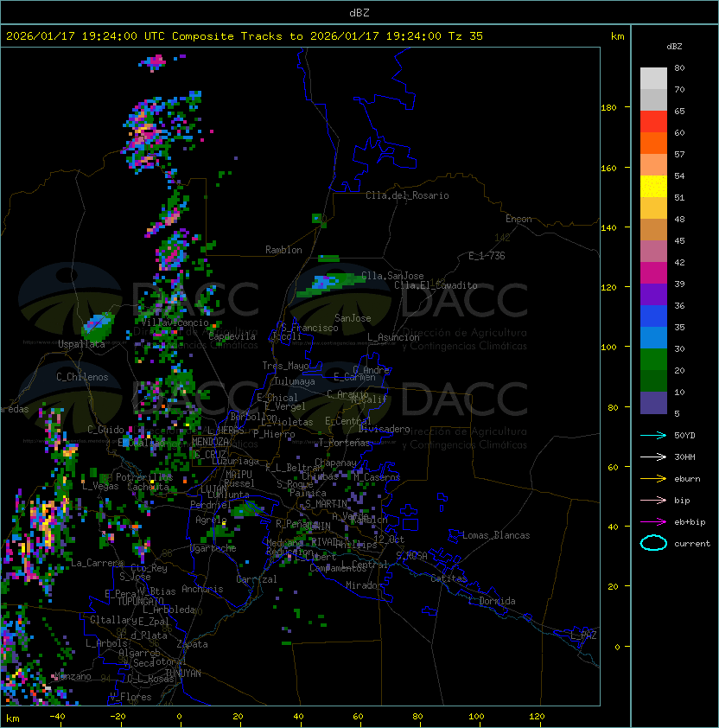Click the Ugarteche place label
The image size is (719, 728).
point(213,548)
